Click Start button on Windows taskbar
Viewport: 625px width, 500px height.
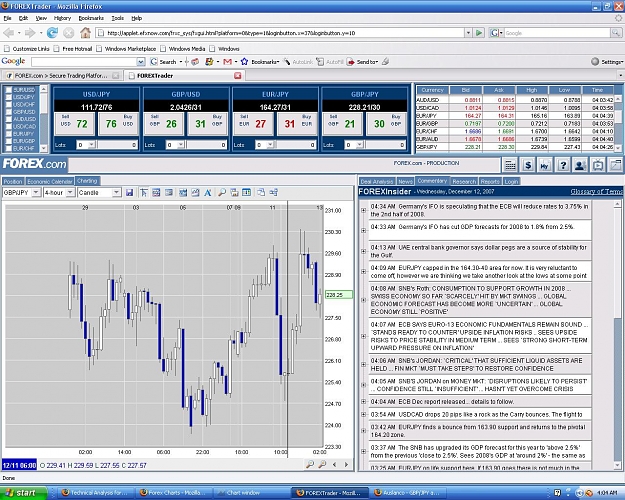tap(23, 493)
